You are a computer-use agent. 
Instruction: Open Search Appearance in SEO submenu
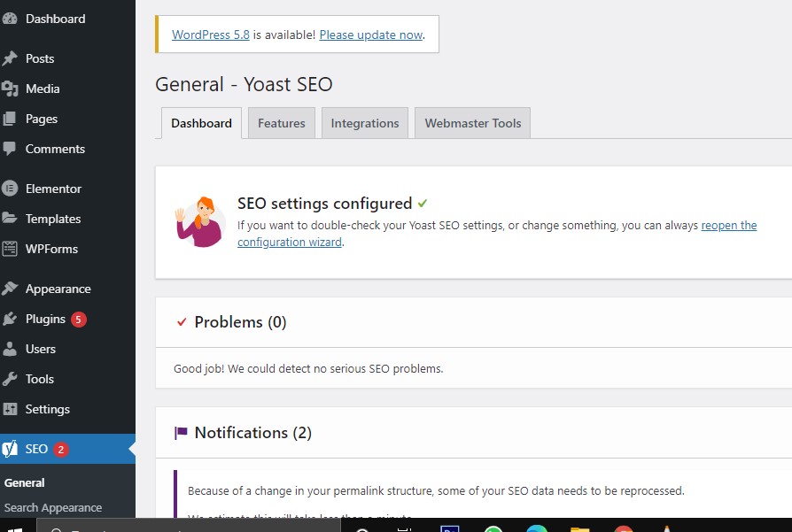click(53, 508)
